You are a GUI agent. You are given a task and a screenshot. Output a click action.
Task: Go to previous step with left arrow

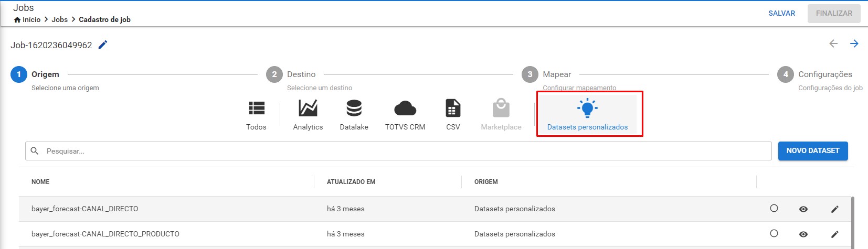click(x=833, y=44)
